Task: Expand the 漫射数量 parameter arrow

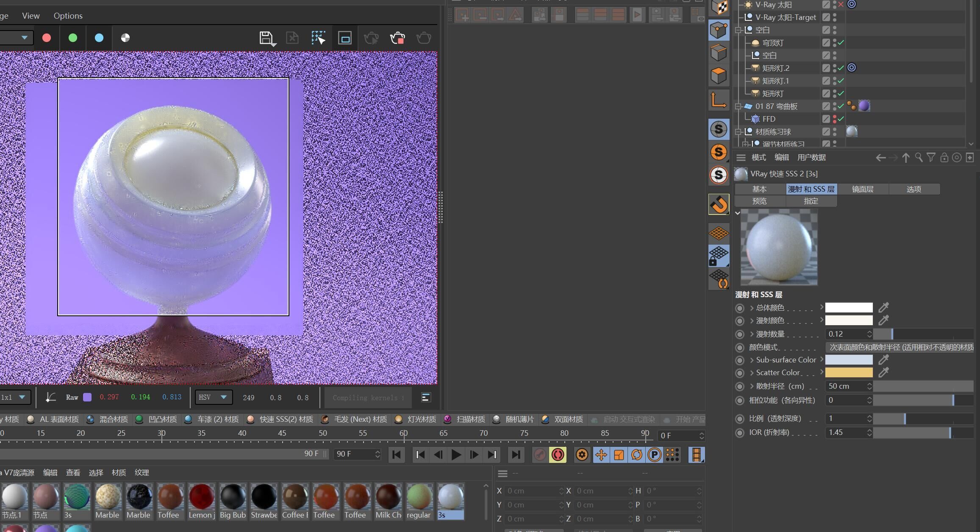Action: [x=752, y=334]
